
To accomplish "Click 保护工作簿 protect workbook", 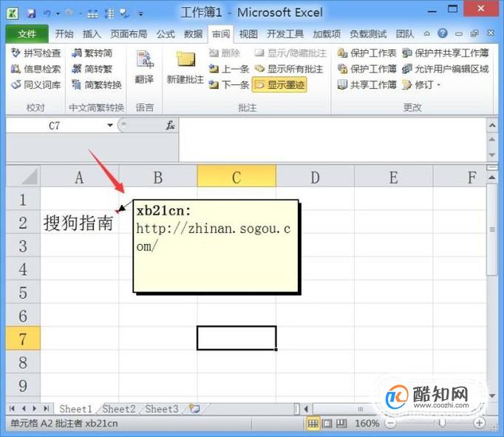I will click(x=367, y=69).
